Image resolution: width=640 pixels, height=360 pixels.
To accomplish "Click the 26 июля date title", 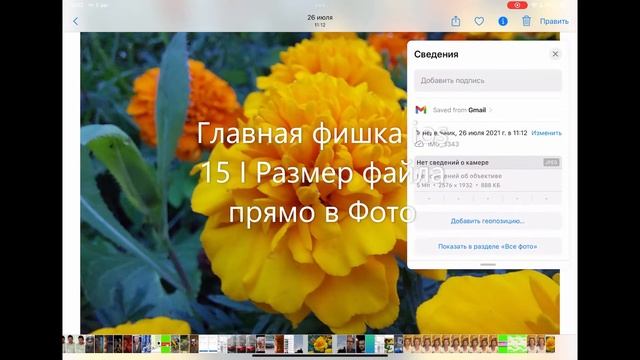I will [320, 18].
